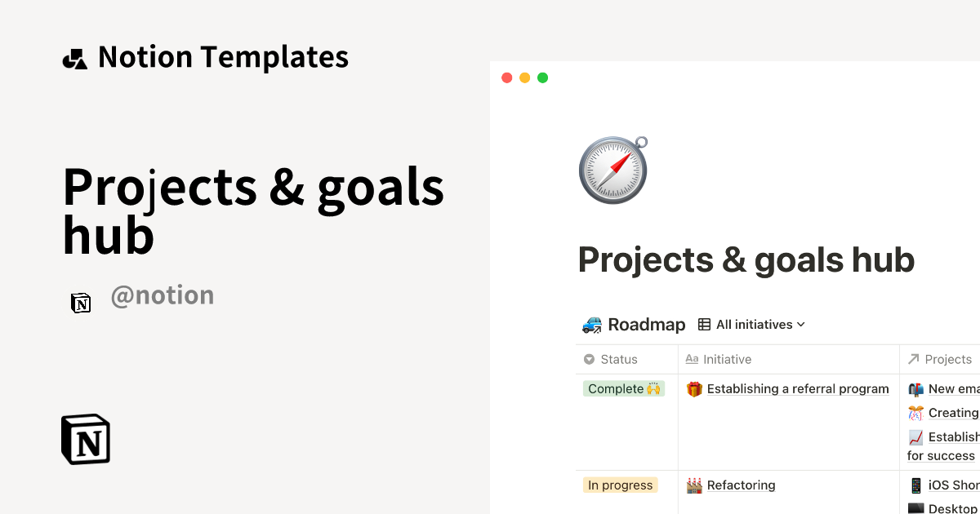
Task: Click the Aa icon in the Initiative column header
Action: click(691, 359)
